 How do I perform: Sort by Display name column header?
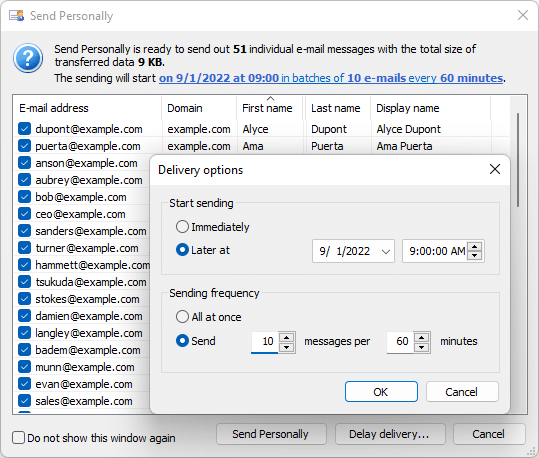coord(431,108)
